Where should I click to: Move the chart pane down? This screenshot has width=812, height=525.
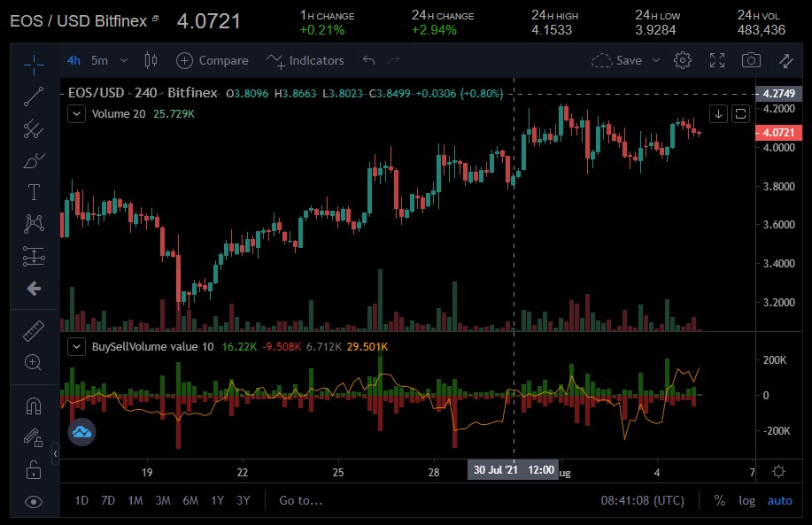coord(718,114)
